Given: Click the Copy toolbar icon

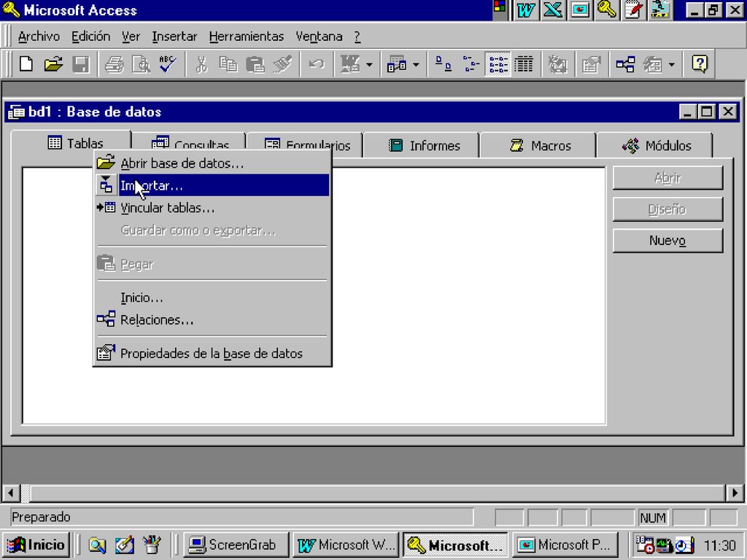Looking at the screenshot, I should coord(228,64).
